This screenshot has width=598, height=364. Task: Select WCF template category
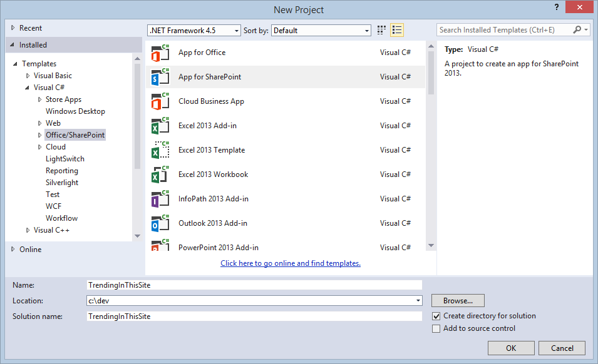coord(53,206)
